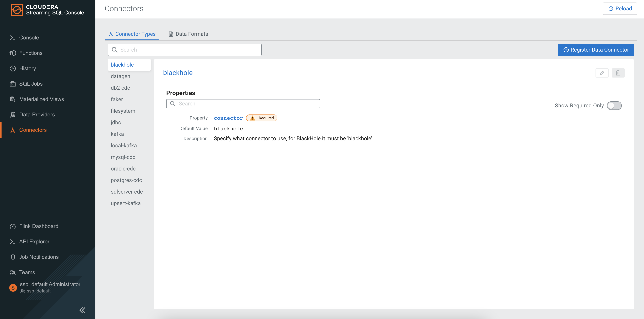The image size is (644, 319).
Task: Click the Cloudera logo icon
Action: pyautogui.click(x=17, y=10)
